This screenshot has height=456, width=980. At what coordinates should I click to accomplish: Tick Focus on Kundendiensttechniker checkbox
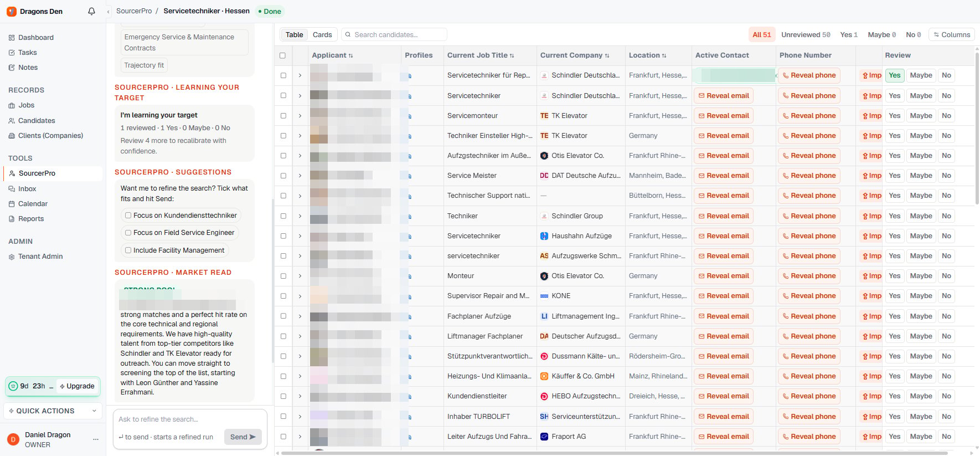[x=128, y=216]
